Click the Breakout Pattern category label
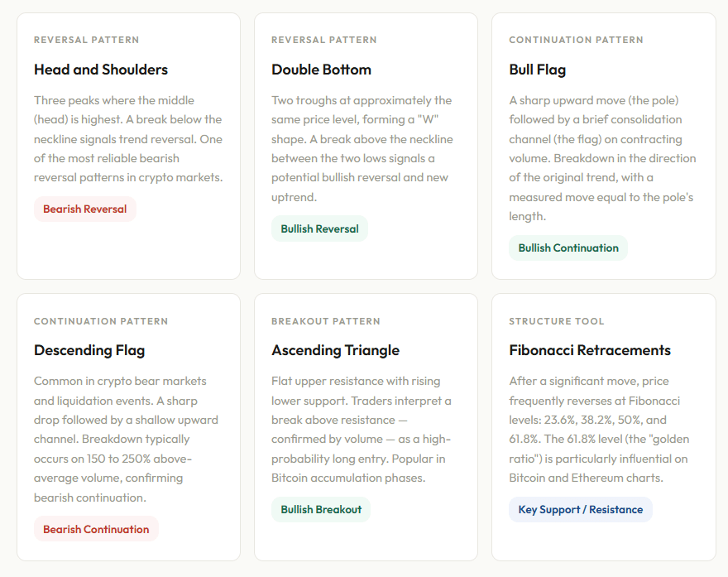The image size is (728, 577). [325, 321]
